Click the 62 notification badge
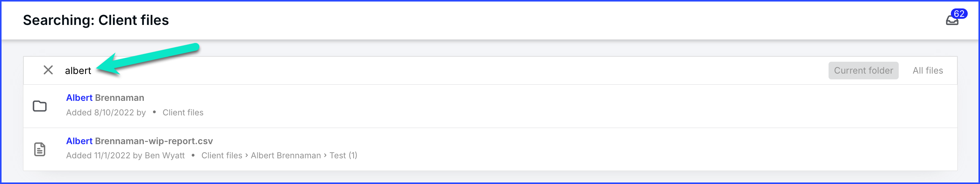Viewport: 980px width, 184px height. (959, 14)
